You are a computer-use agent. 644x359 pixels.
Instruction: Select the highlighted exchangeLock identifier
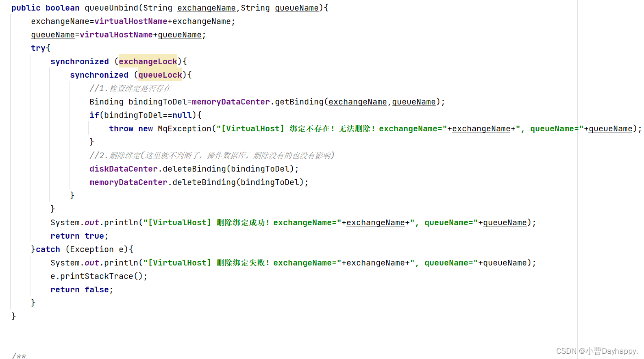(148, 61)
